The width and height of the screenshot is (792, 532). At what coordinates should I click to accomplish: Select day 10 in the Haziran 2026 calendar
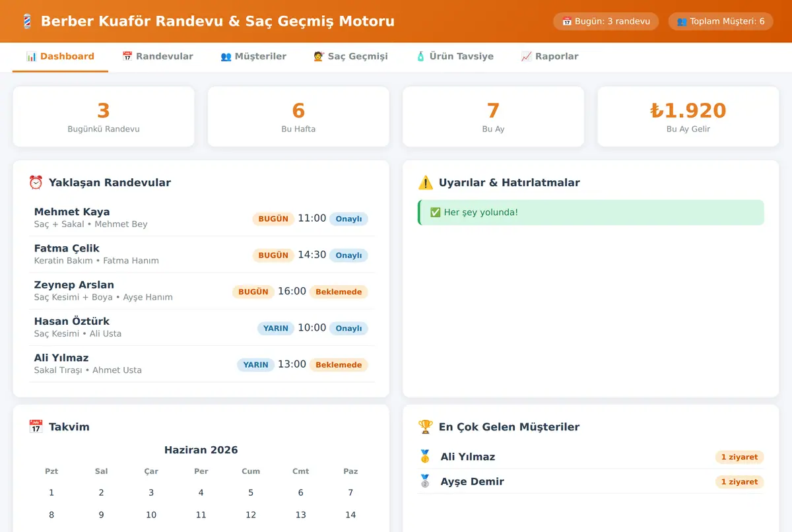coord(151,515)
